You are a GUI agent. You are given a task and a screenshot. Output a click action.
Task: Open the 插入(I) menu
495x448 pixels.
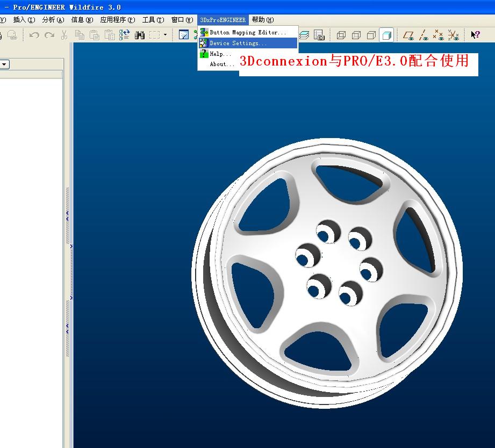point(24,20)
